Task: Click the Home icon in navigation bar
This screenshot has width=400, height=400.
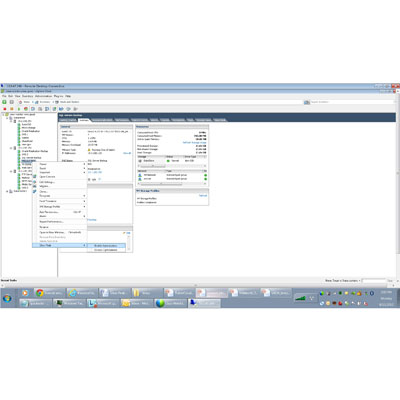Action: coord(21,102)
